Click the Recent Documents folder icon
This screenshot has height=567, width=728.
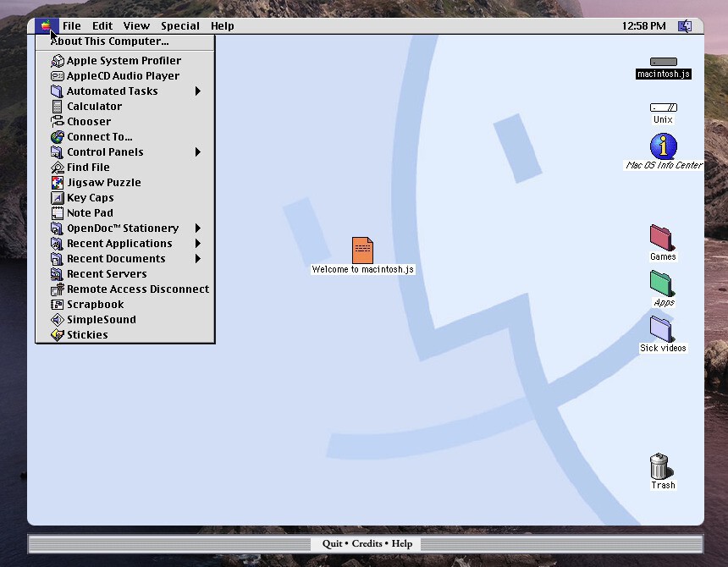(x=57, y=259)
